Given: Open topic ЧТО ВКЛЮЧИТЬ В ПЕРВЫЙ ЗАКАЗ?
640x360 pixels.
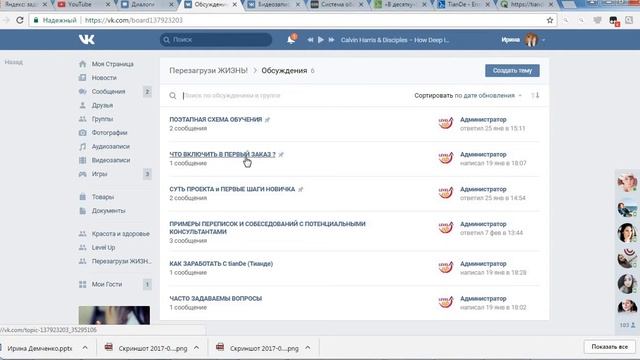Looking at the screenshot, I should click(x=222, y=154).
